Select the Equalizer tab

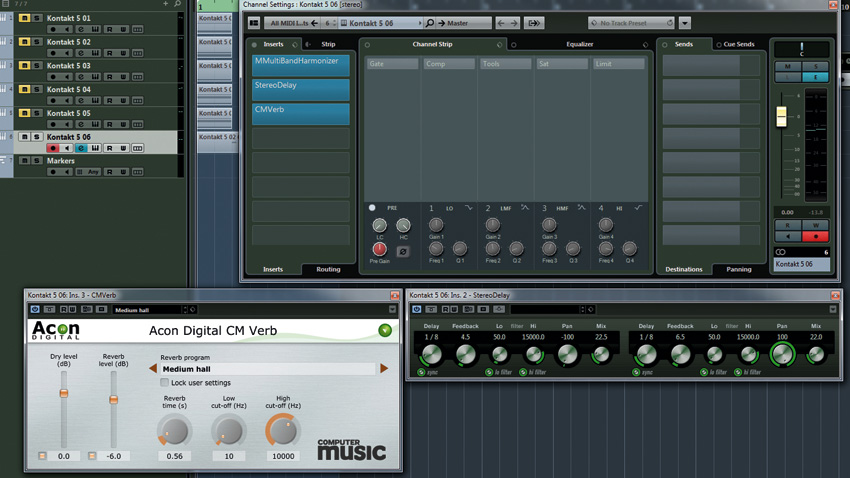coord(579,44)
